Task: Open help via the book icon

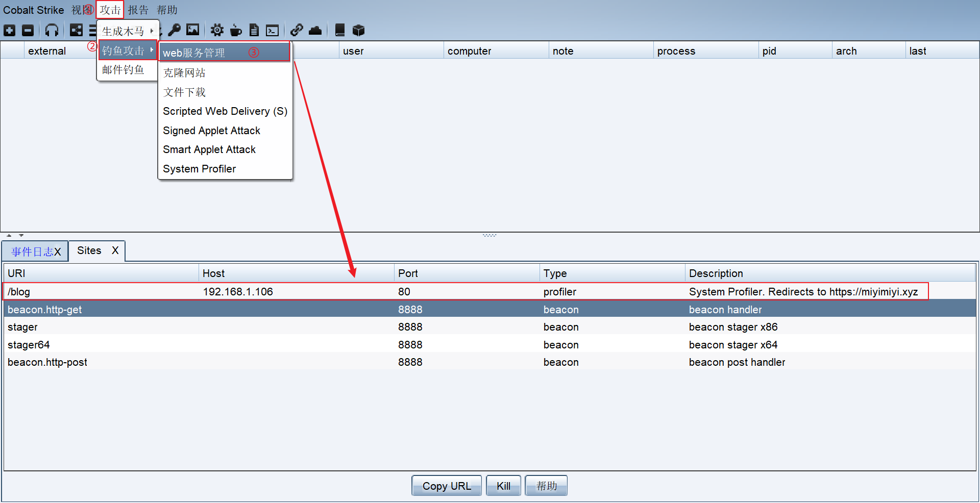Action: click(x=340, y=31)
